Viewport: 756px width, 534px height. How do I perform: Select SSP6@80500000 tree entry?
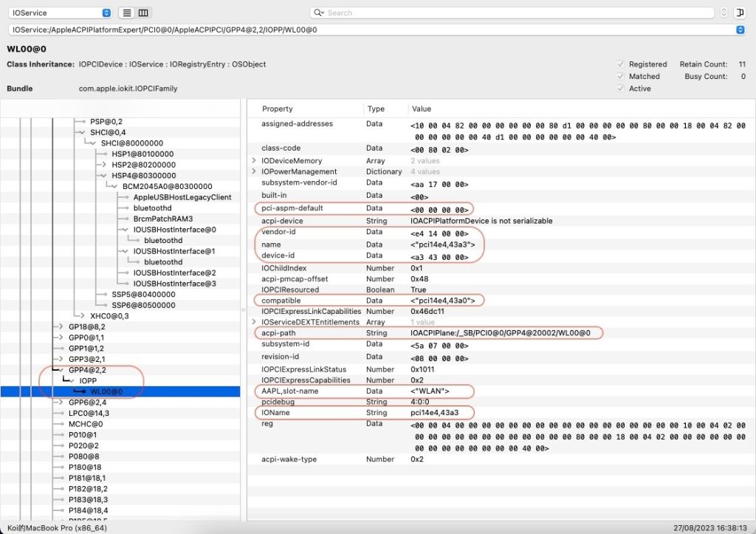coord(144,305)
